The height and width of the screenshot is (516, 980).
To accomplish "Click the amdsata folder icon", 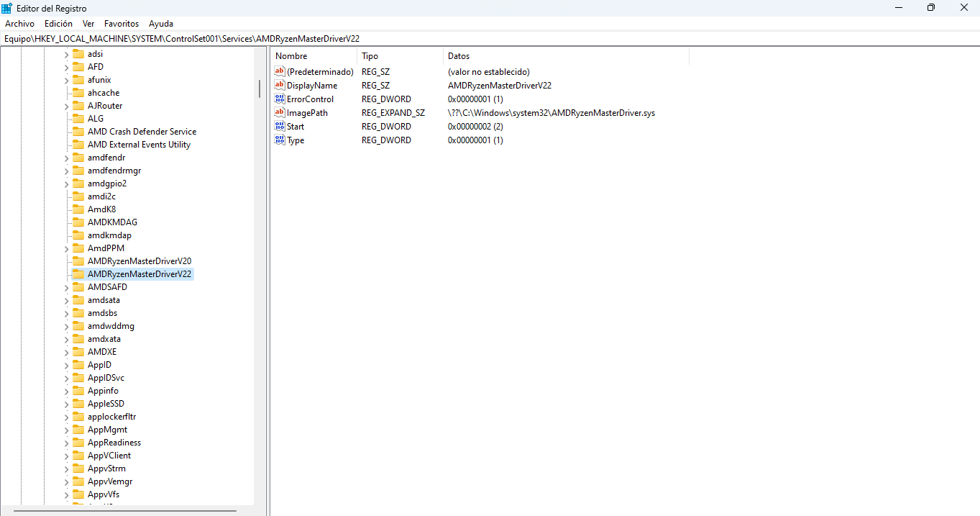I will 78,300.
